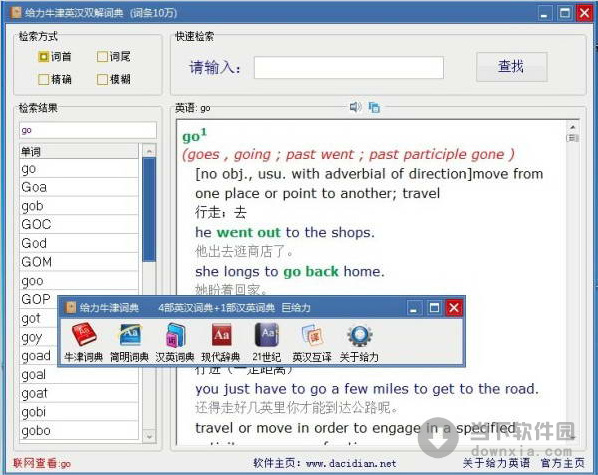The width and height of the screenshot is (598, 475).
Task: Click the results filter field containing go
Action: point(88,130)
